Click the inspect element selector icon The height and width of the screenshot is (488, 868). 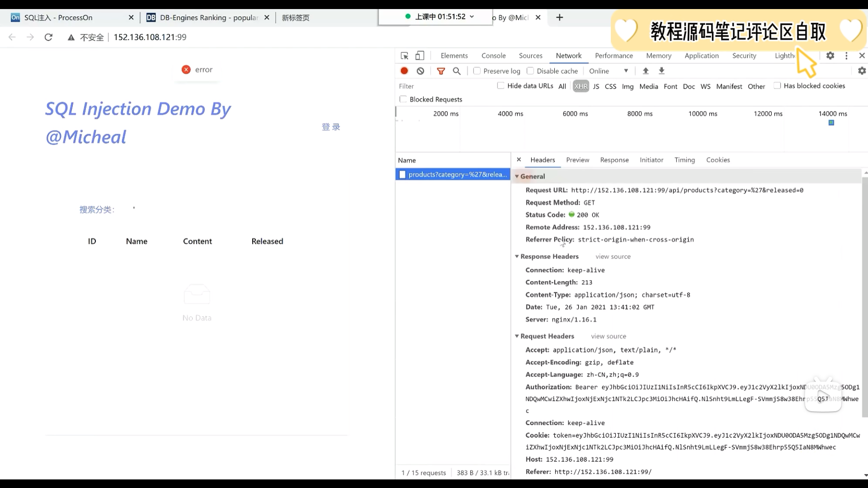pyautogui.click(x=404, y=56)
